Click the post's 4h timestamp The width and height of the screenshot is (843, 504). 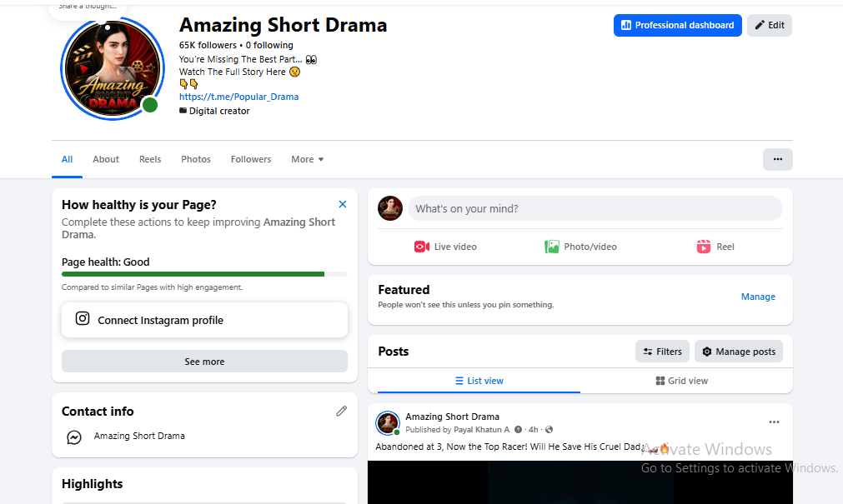pos(533,430)
